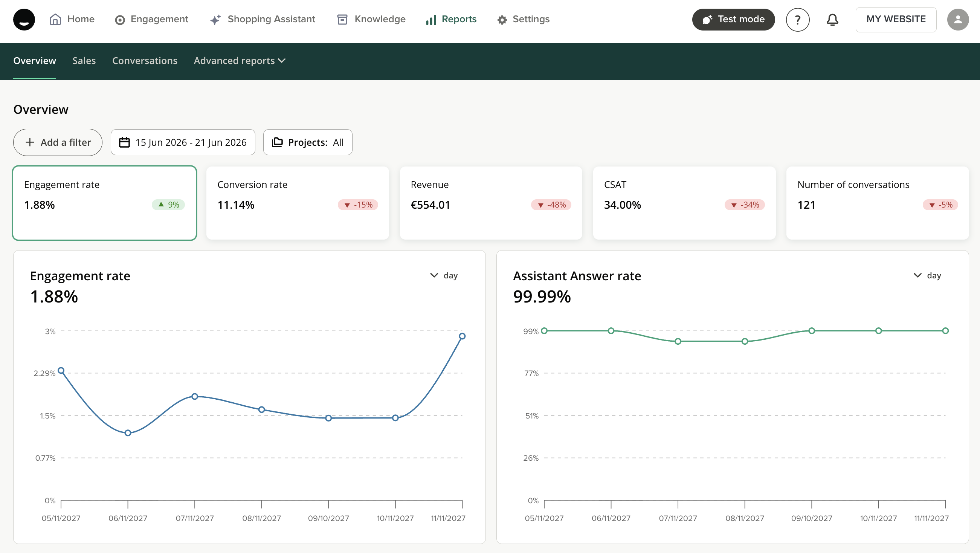This screenshot has width=980, height=553.
Task: Click the Engagement target icon
Action: (x=120, y=20)
